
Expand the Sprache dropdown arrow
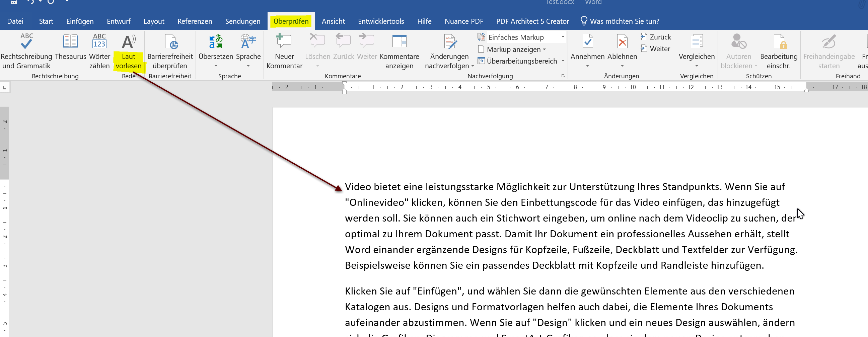click(x=248, y=66)
